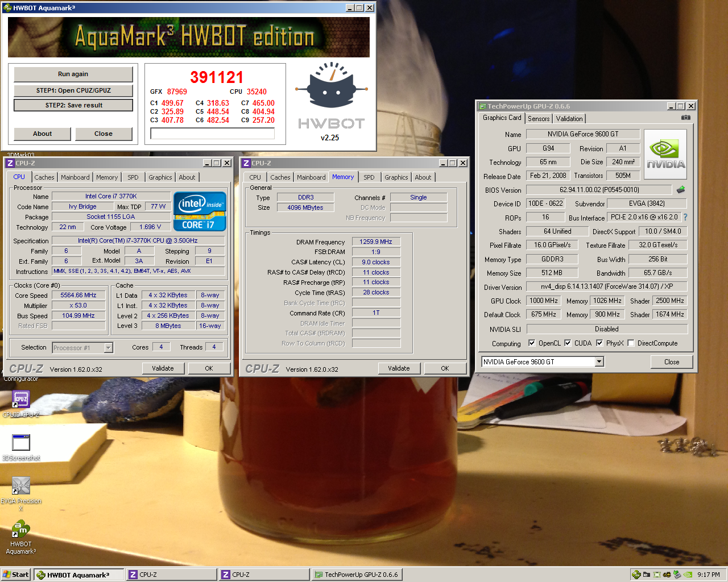Screen dimensions: 728x582
Task: Open the SPD tab in CPU-Z memory window
Action: tap(369, 177)
